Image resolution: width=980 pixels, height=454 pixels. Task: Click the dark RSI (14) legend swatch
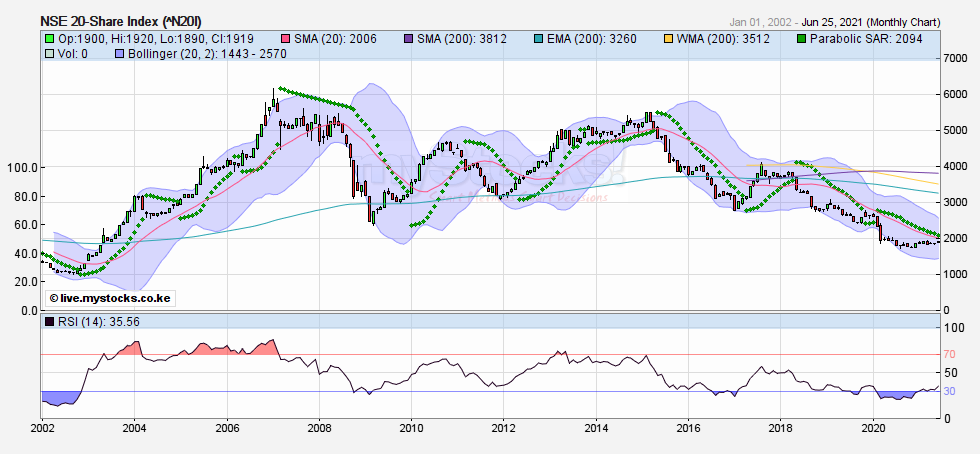50,321
